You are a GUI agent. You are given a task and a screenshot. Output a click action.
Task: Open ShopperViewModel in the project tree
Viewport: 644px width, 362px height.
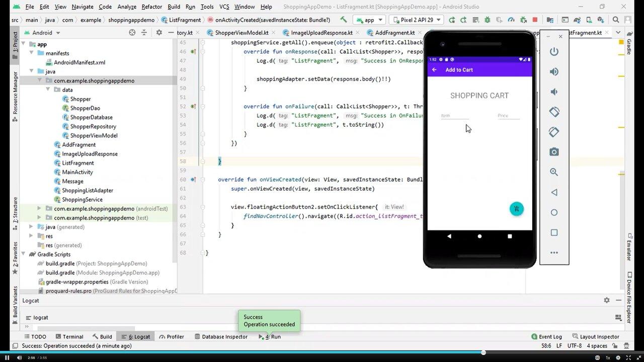point(94,136)
